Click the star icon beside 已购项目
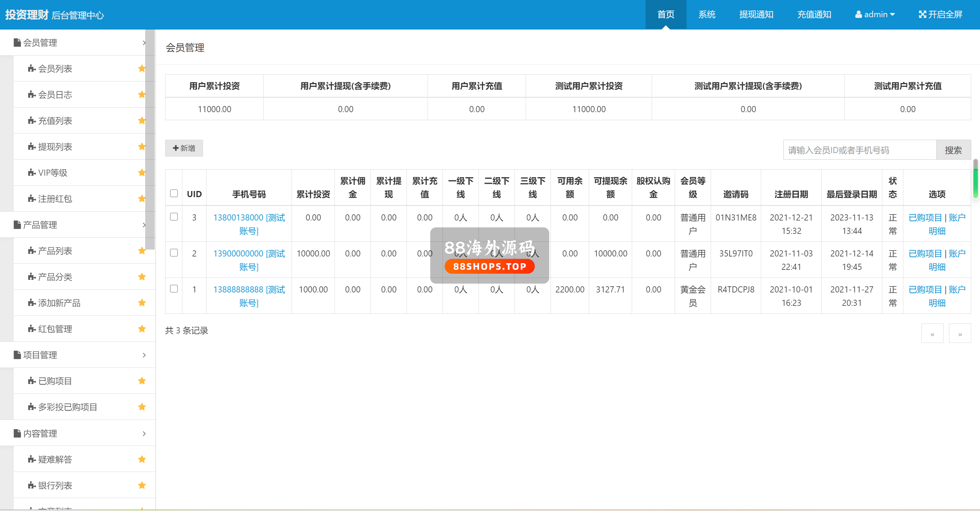 coord(142,381)
